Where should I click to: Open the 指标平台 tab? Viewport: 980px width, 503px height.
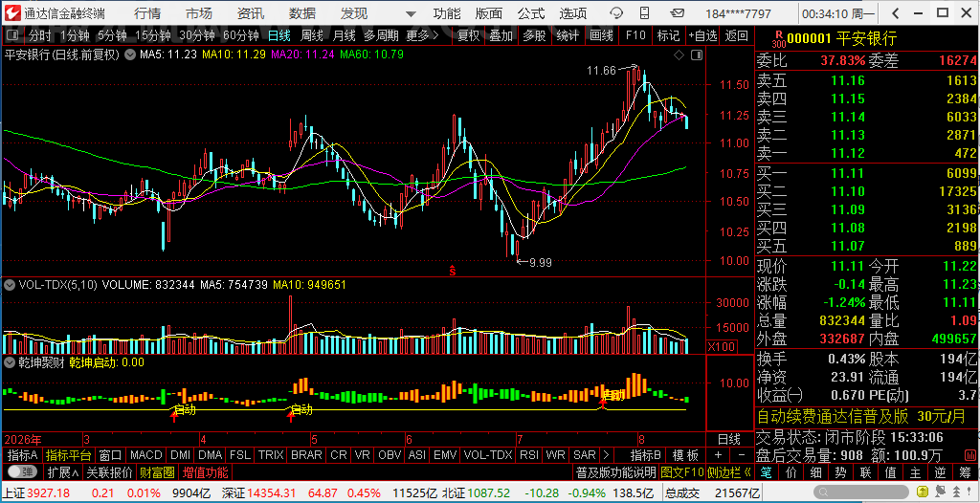[x=68, y=455]
